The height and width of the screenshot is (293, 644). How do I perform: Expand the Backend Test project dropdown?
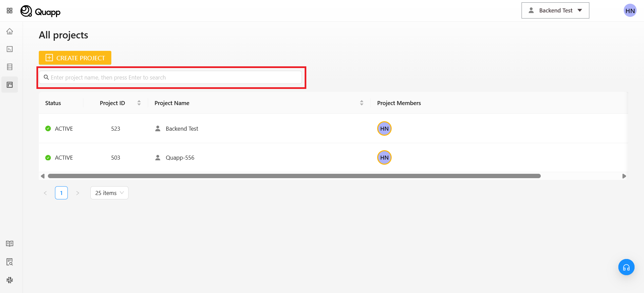555,10
